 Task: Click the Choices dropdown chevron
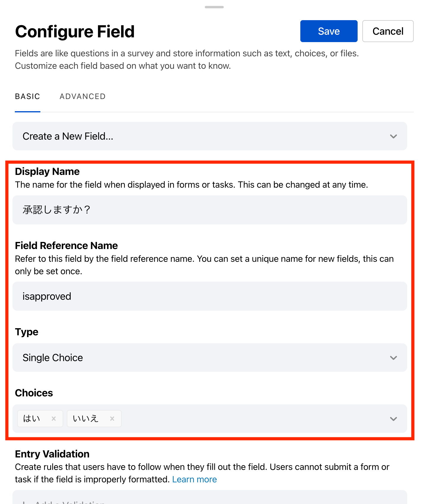pos(394,419)
